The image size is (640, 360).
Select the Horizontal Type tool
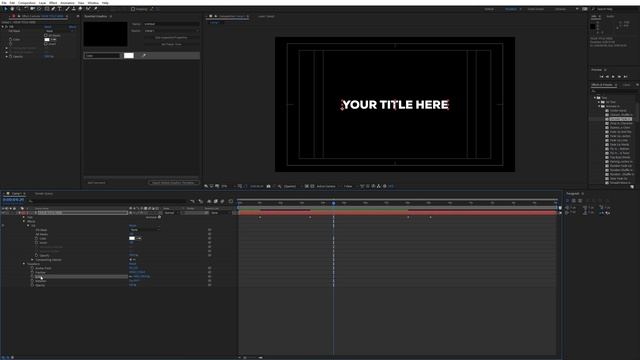pyautogui.click(x=60, y=9)
